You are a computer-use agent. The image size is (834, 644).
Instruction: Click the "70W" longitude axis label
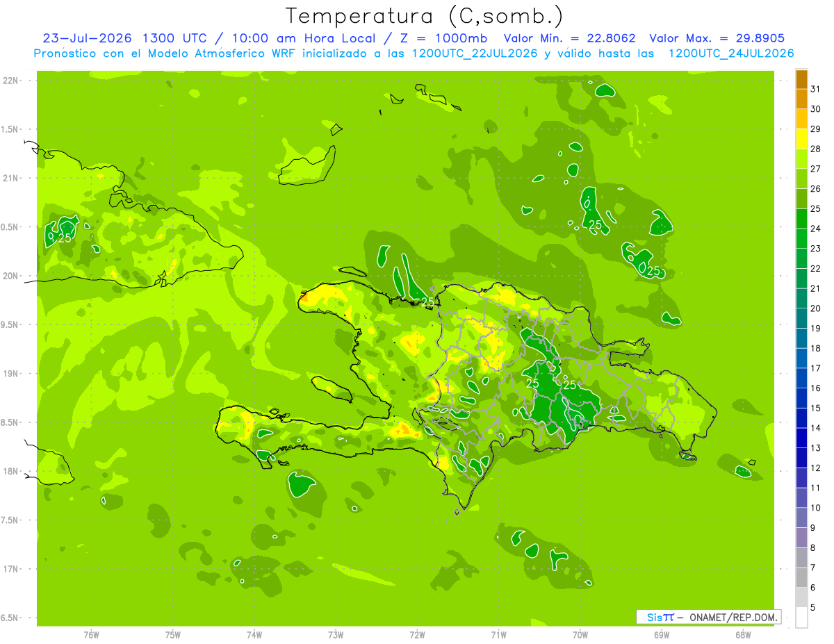580,635
